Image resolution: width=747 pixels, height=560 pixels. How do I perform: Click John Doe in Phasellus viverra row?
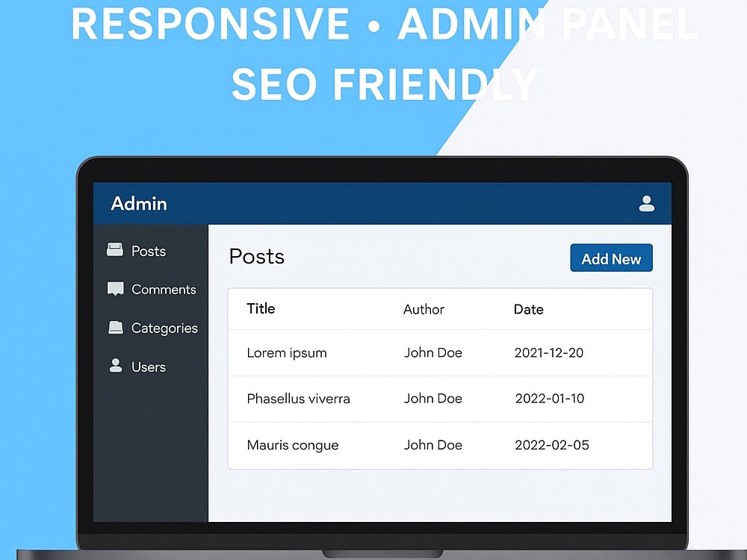pyautogui.click(x=433, y=399)
